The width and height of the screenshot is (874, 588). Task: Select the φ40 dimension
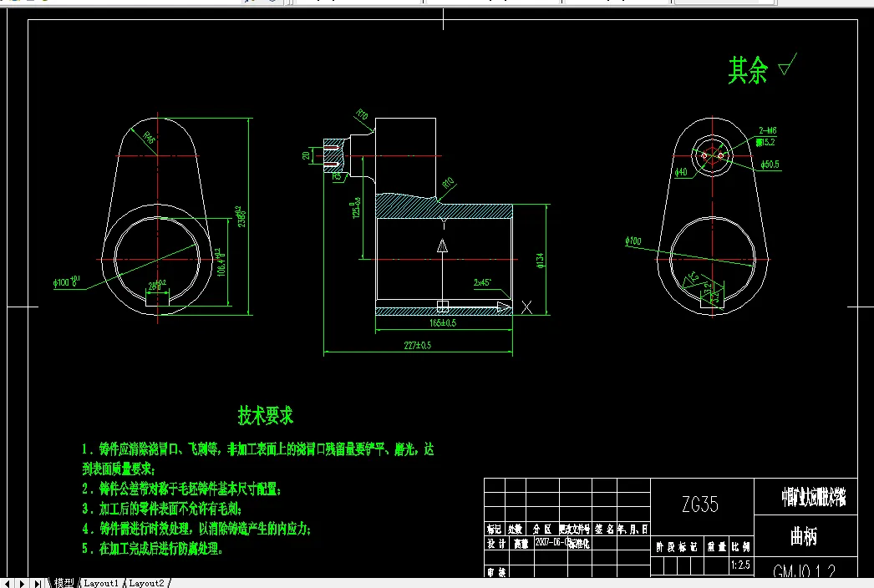(681, 172)
